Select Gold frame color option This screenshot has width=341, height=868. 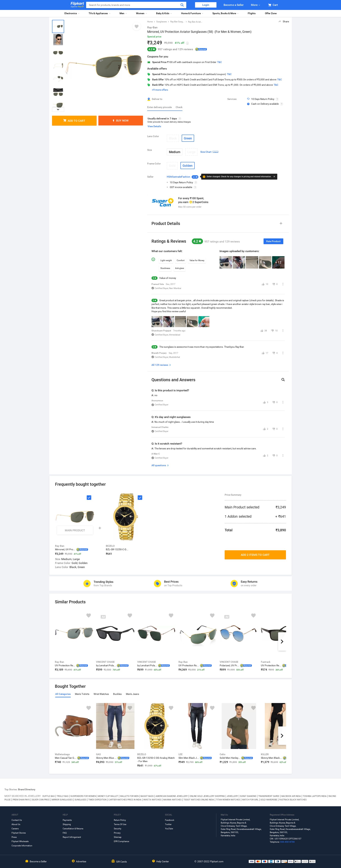point(172,166)
